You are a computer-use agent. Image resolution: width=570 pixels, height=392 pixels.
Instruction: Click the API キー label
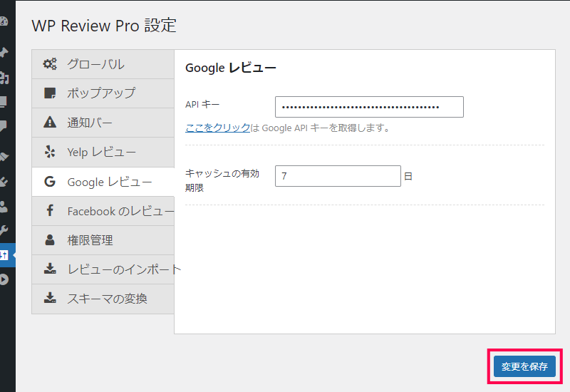point(202,105)
